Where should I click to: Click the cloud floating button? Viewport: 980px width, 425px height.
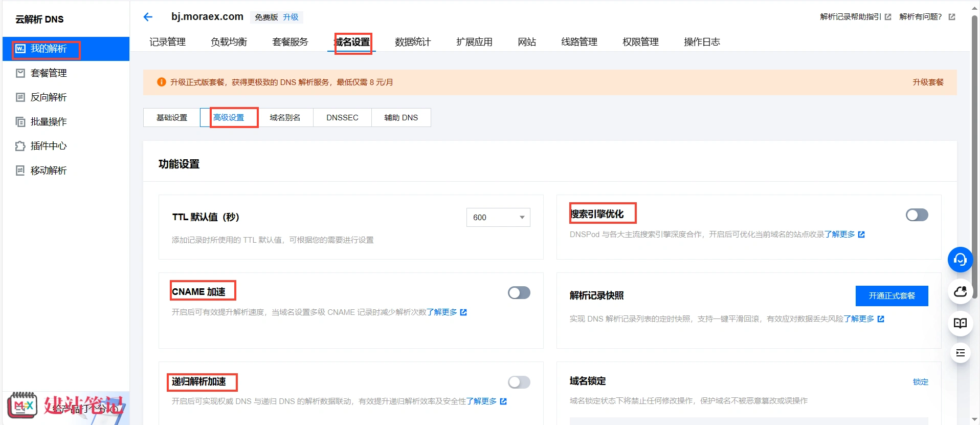(x=960, y=292)
